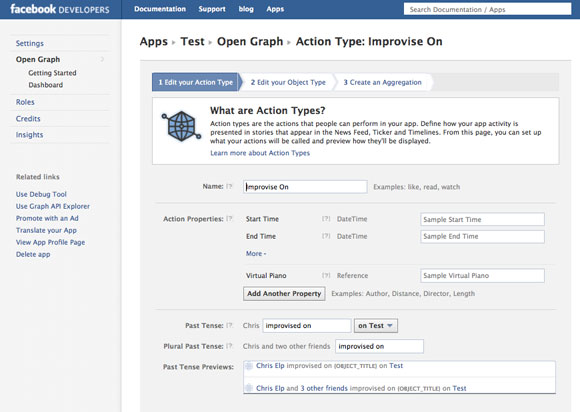This screenshot has width=580, height=412.
Task: Select step 1 Edit your Action Type
Action: [x=196, y=82]
